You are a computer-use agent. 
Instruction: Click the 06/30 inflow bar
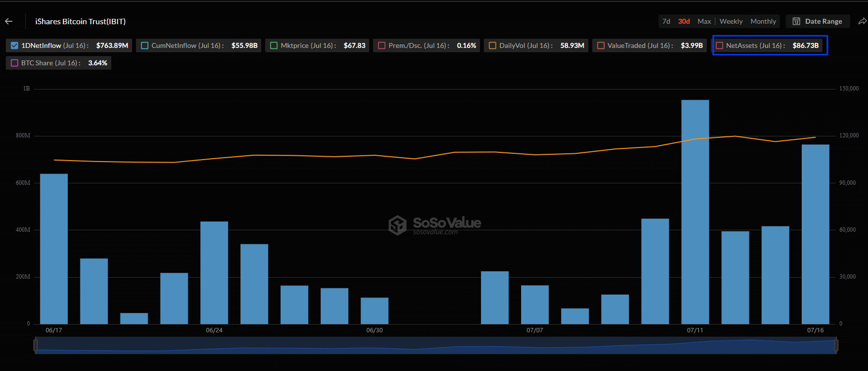pyautogui.click(x=374, y=311)
